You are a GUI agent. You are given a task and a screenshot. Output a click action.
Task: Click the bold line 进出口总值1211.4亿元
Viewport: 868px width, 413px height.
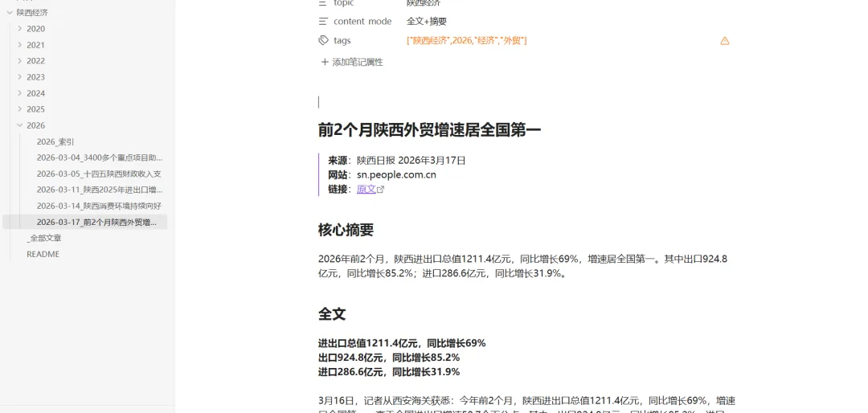pyautogui.click(x=402, y=343)
